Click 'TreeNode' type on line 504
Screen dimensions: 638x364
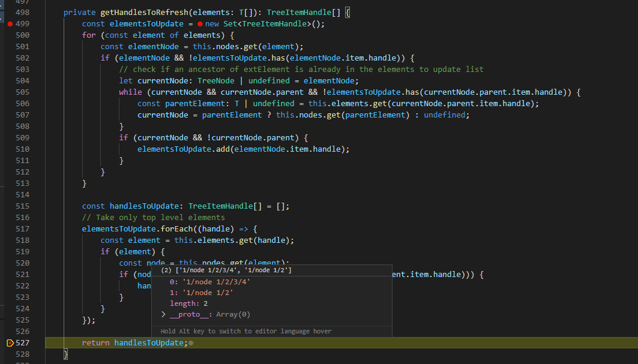tap(215, 81)
